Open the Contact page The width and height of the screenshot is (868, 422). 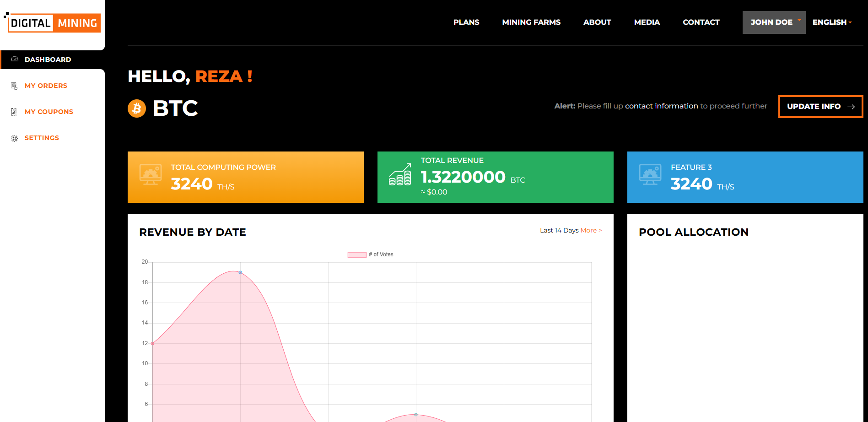click(701, 22)
